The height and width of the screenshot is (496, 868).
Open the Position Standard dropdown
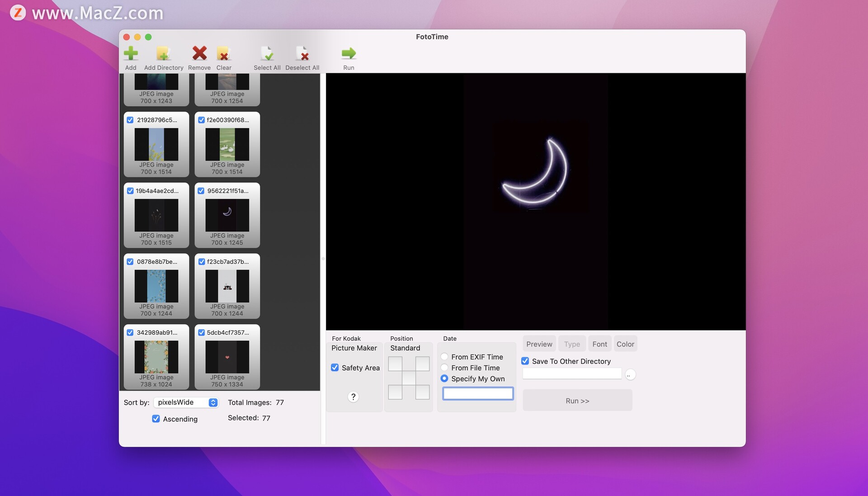(406, 347)
